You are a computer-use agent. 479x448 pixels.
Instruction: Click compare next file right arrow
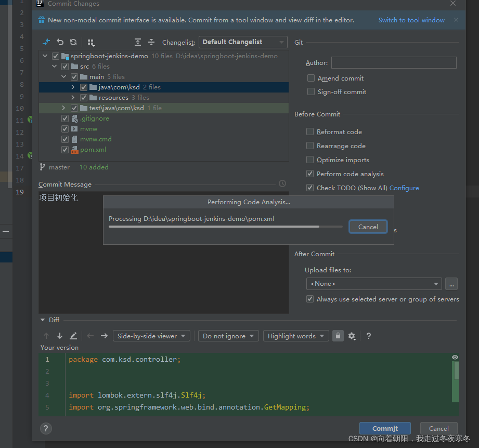(104, 336)
